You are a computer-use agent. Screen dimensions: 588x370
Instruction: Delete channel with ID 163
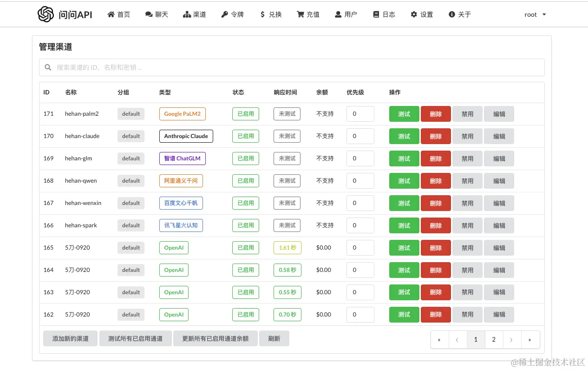click(436, 292)
